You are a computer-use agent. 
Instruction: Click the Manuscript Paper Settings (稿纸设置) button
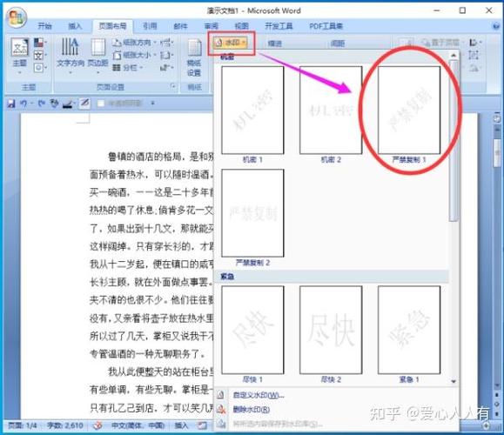[194, 57]
